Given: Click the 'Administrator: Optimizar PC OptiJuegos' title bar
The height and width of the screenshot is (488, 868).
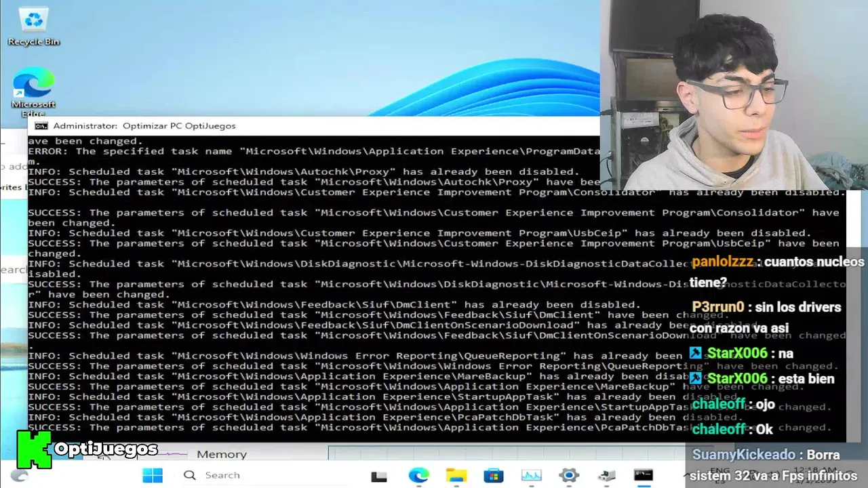Looking at the screenshot, I should click(313, 126).
